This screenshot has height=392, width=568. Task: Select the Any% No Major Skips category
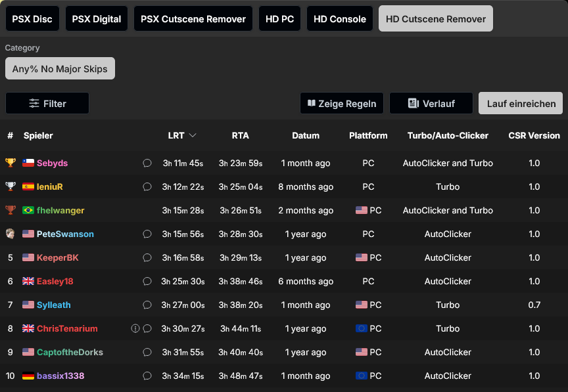coord(60,68)
